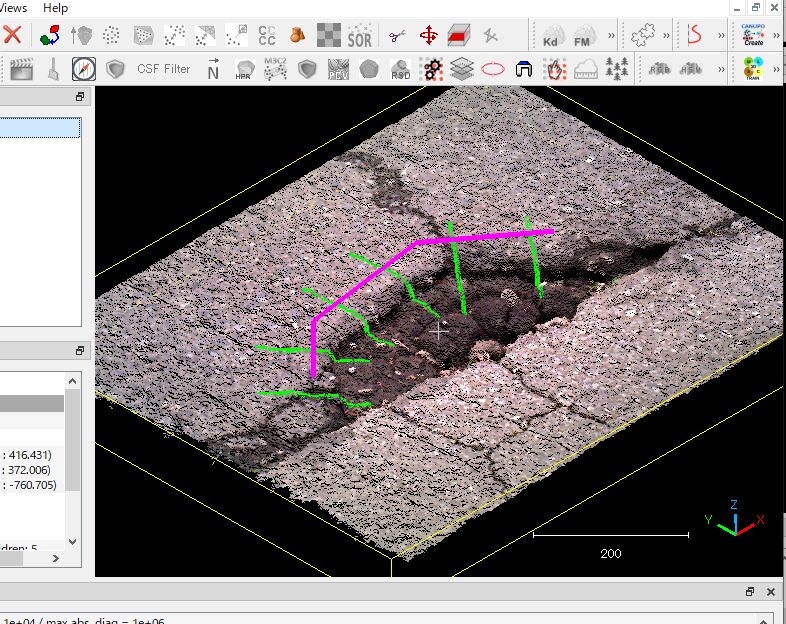Image resolution: width=786 pixels, height=624 pixels.
Task: Activate the translate/rotate red arrows tool
Action: click(x=429, y=37)
